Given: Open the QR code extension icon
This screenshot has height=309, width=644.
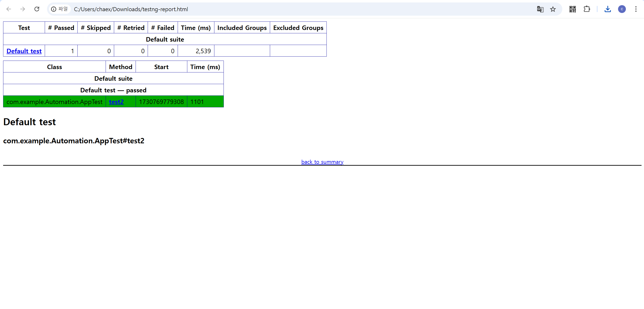Looking at the screenshot, I should [x=572, y=9].
